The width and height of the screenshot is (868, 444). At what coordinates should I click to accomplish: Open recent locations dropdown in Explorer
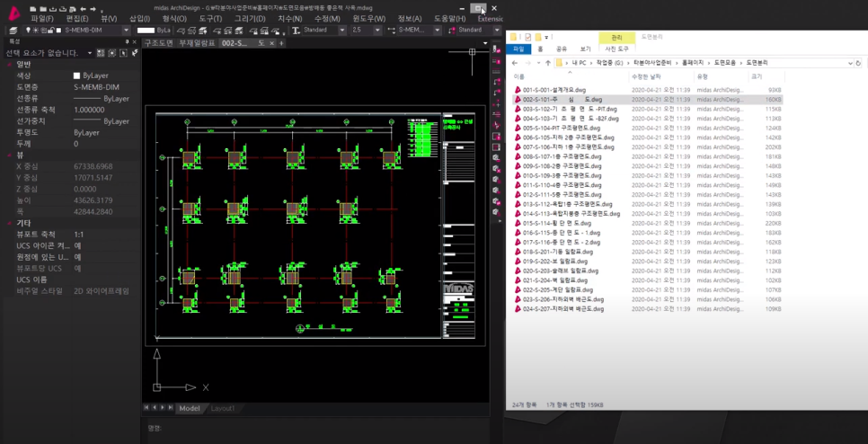pos(539,63)
